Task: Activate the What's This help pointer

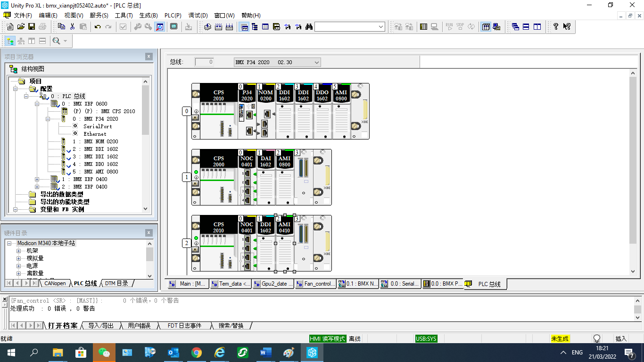Action: pos(567,27)
